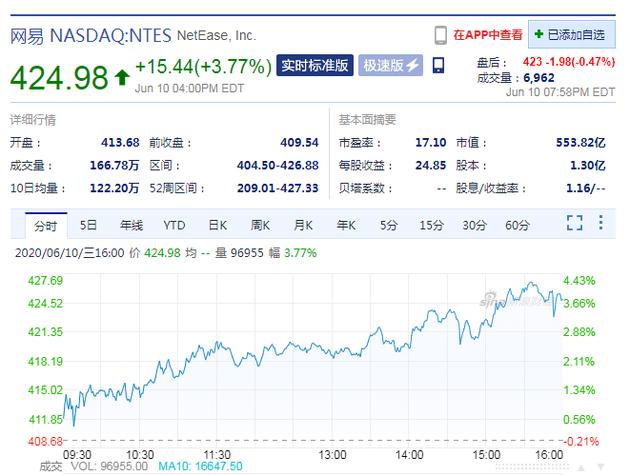Switch to the 5日 chart tab
Viewport: 630px width, 476px height.
88,225
